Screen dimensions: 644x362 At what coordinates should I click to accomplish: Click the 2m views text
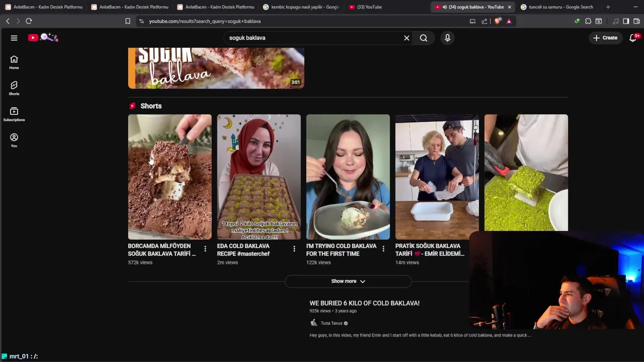(227, 262)
